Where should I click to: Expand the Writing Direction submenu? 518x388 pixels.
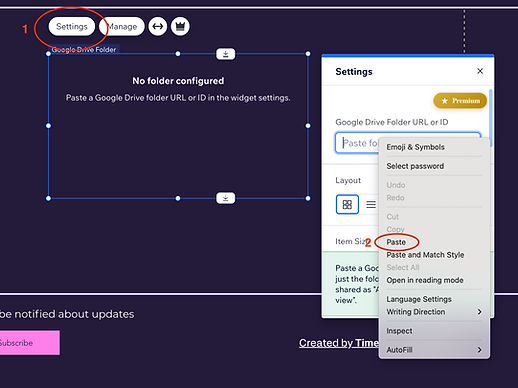pyautogui.click(x=434, y=312)
